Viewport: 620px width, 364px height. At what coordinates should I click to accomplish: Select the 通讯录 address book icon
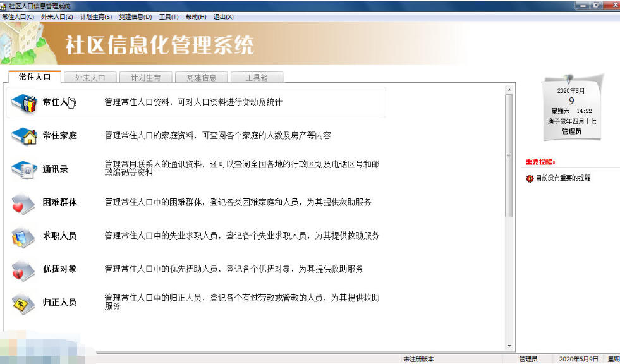[x=24, y=169]
